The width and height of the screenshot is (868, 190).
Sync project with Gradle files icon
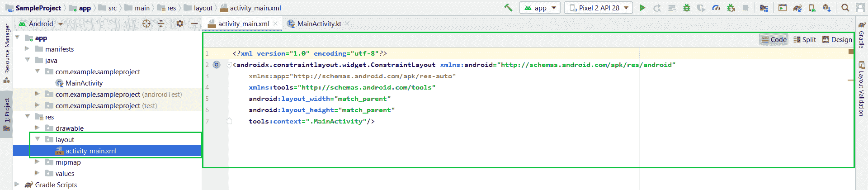[797, 8]
